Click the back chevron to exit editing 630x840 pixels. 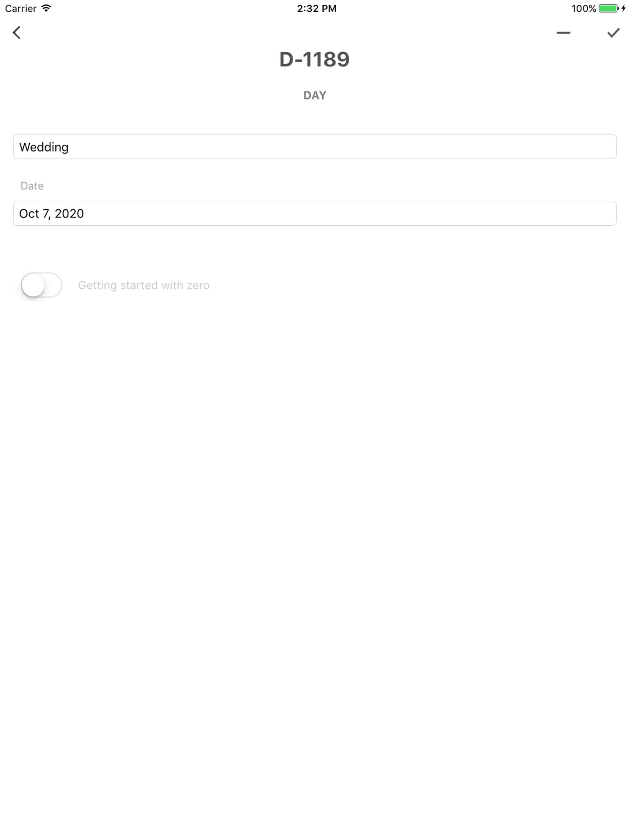tap(17, 33)
